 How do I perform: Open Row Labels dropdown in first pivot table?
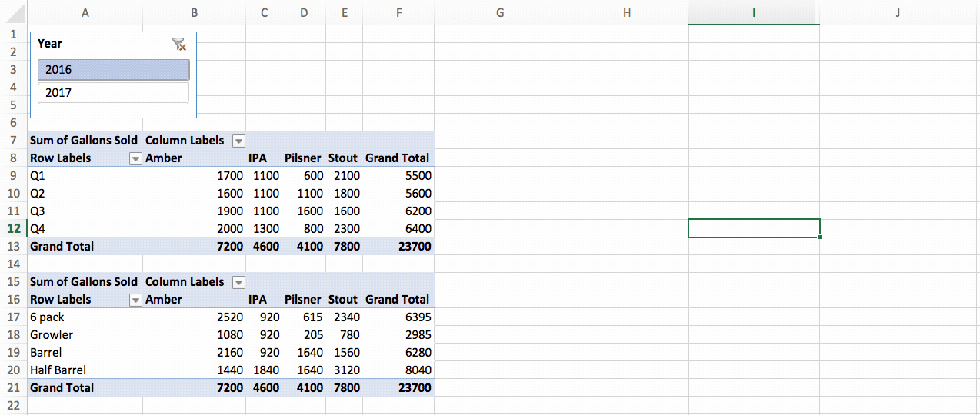tap(135, 158)
